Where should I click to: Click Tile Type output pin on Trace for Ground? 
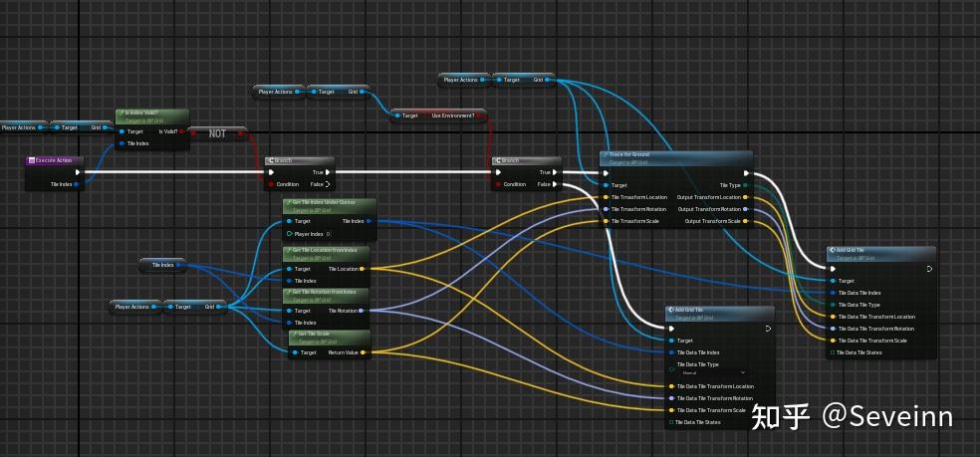coord(746,185)
